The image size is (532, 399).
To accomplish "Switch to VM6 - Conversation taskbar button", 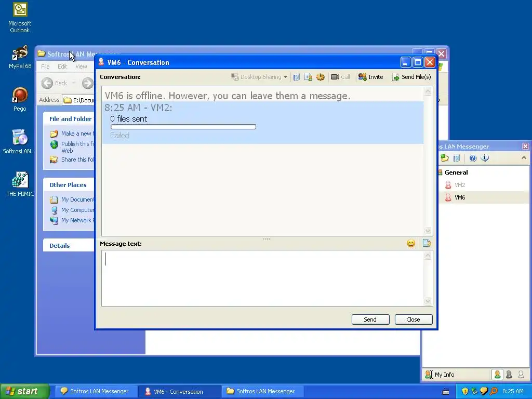I will point(179,391).
